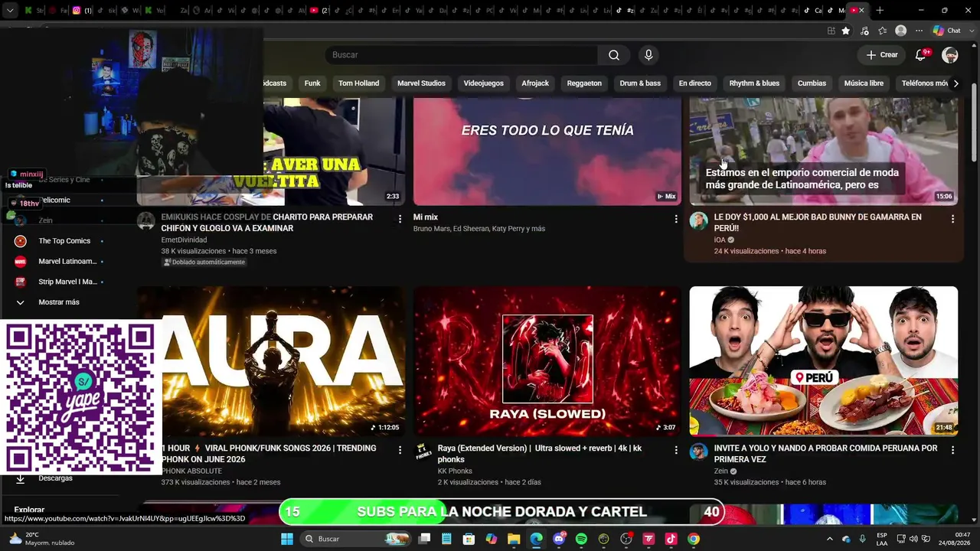
Task: Click the Windows taskbar Buscar box
Action: pyautogui.click(x=356, y=539)
